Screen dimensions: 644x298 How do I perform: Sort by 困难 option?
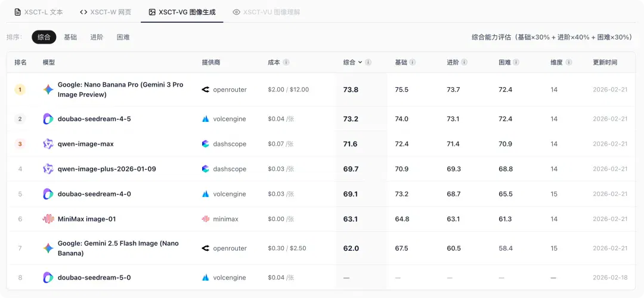point(123,37)
